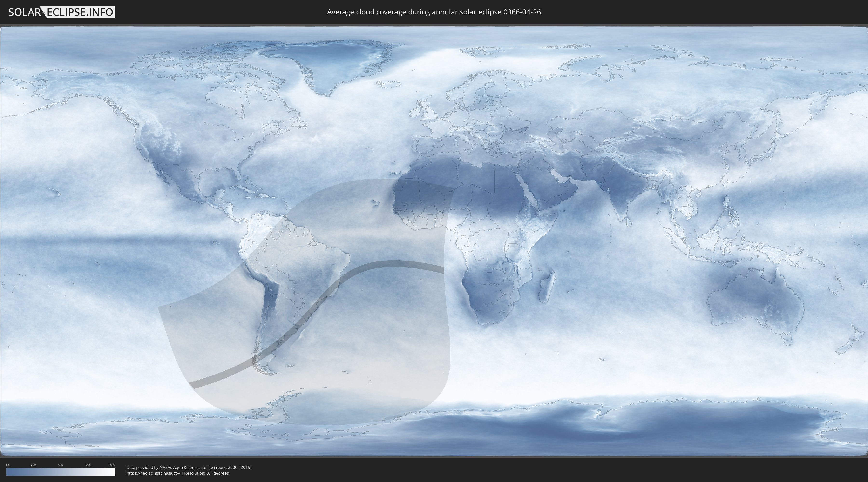Click the SOLAR-ECLIPSE.INFO logo
This screenshot has height=482, width=868.
62,12
